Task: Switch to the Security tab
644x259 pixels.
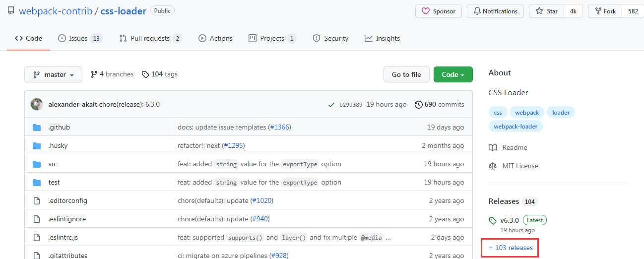Action: click(x=330, y=38)
